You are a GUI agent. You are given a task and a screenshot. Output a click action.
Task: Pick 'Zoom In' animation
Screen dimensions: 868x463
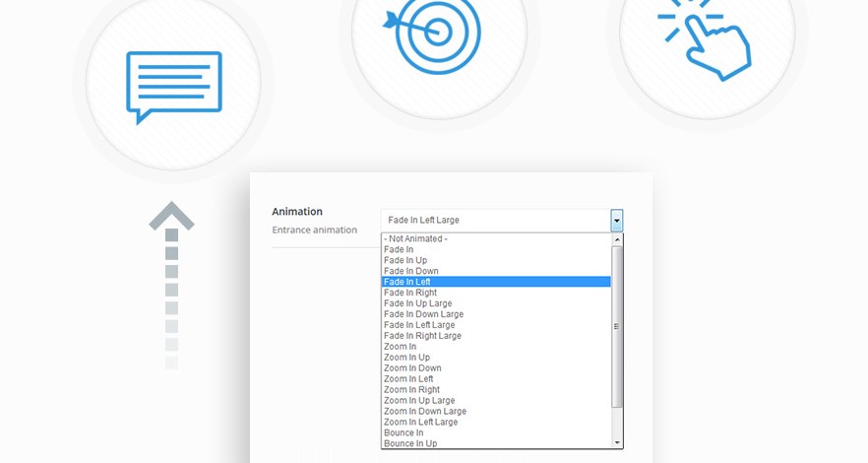pos(496,347)
